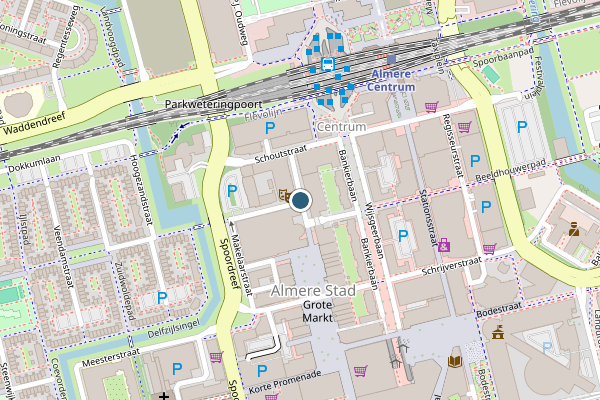The image size is (600, 400).
Task: Click the theatre masks icon
Action: point(284,196)
